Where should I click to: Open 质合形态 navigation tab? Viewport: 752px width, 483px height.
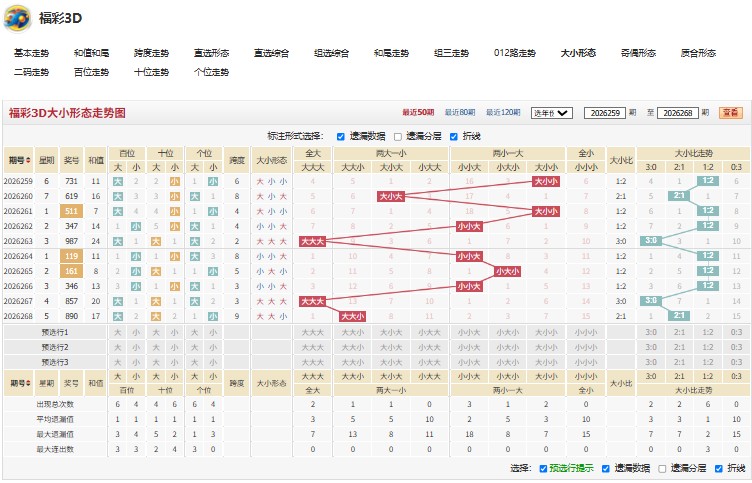click(x=698, y=53)
